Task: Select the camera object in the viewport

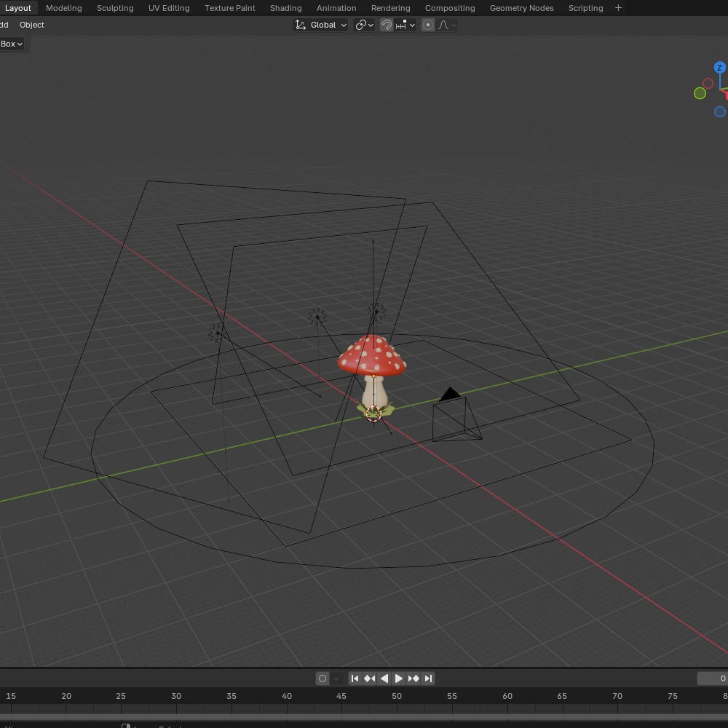Action: click(456, 416)
